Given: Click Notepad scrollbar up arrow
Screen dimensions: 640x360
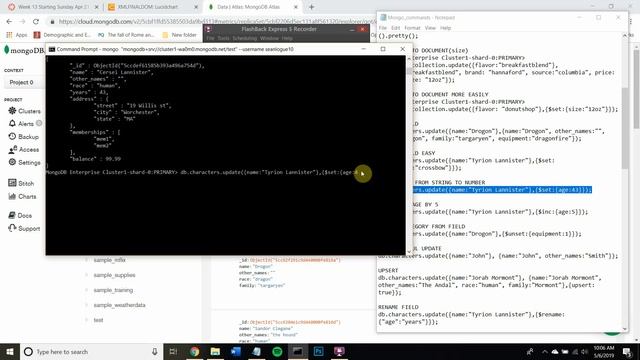Looking at the screenshot, I should pyautogui.click(x=625, y=36).
